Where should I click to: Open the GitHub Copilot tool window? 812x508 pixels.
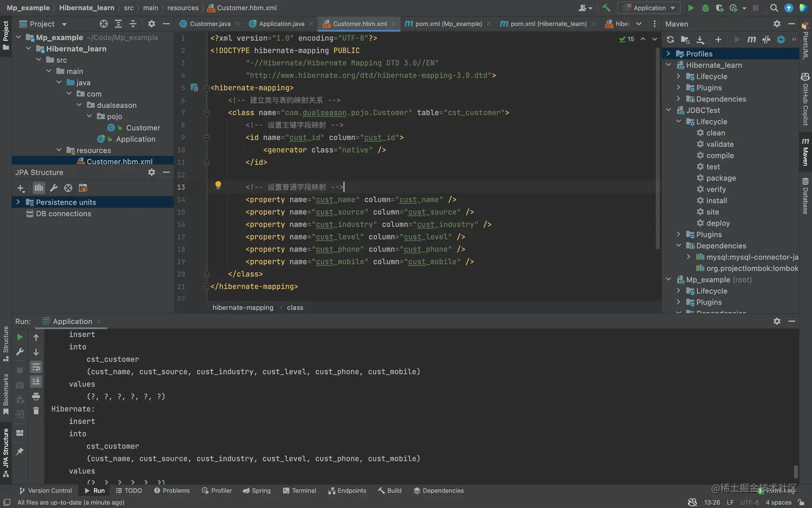click(805, 100)
